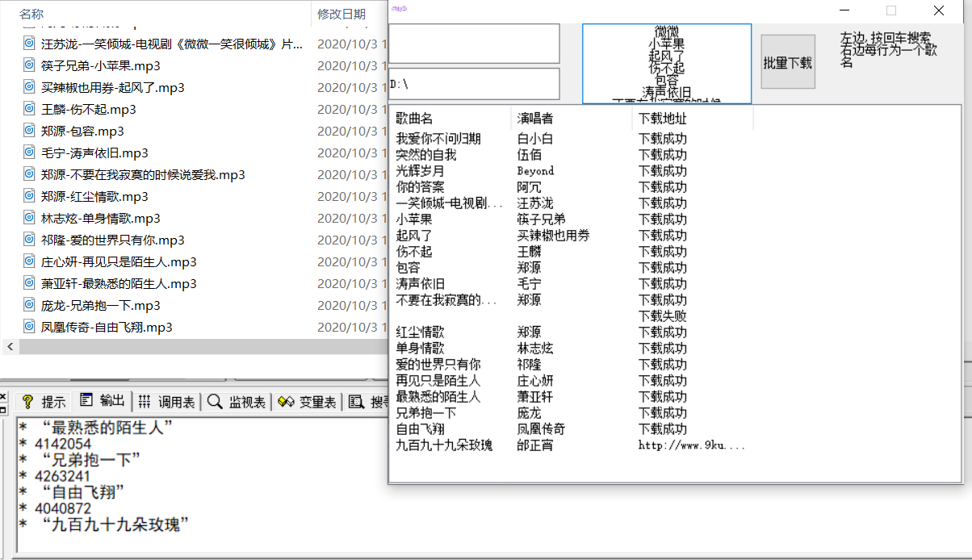Select file 汪苏泷-一笑倾城 电视剧 mp3
This screenshot has width=972, height=560.
pyautogui.click(x=172, y=44)
